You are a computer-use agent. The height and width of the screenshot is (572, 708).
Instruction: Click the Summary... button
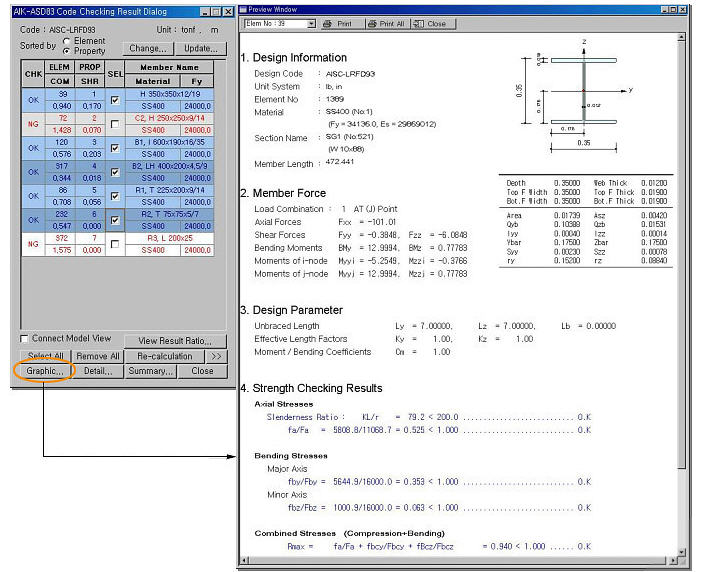click(x=151, y=371)
